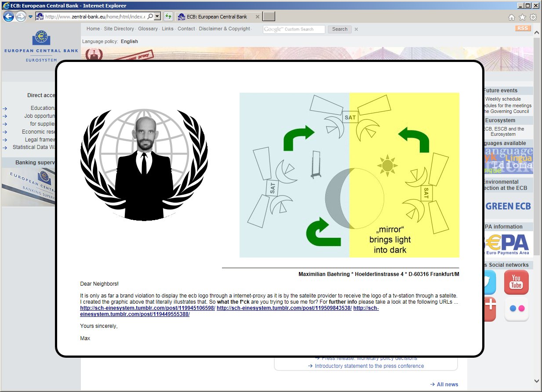Go back with the browser Back arrow

pyautogui.click(x=8, y=17)
